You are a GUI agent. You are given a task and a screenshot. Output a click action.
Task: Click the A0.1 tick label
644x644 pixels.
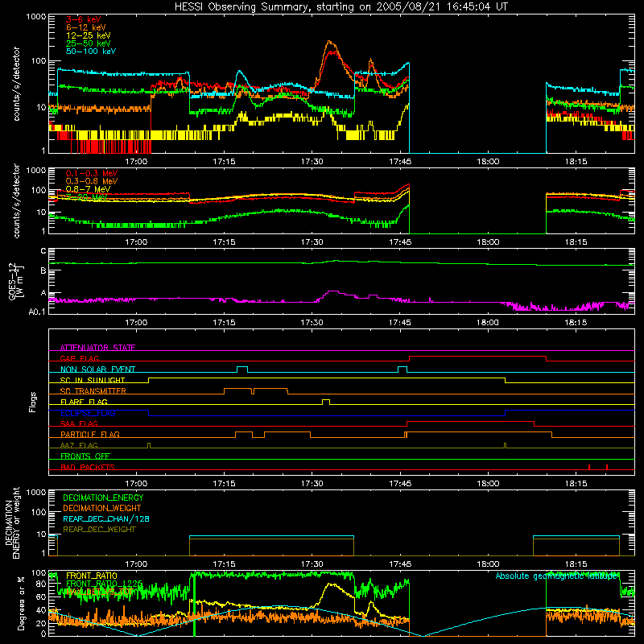coord(37,312)
